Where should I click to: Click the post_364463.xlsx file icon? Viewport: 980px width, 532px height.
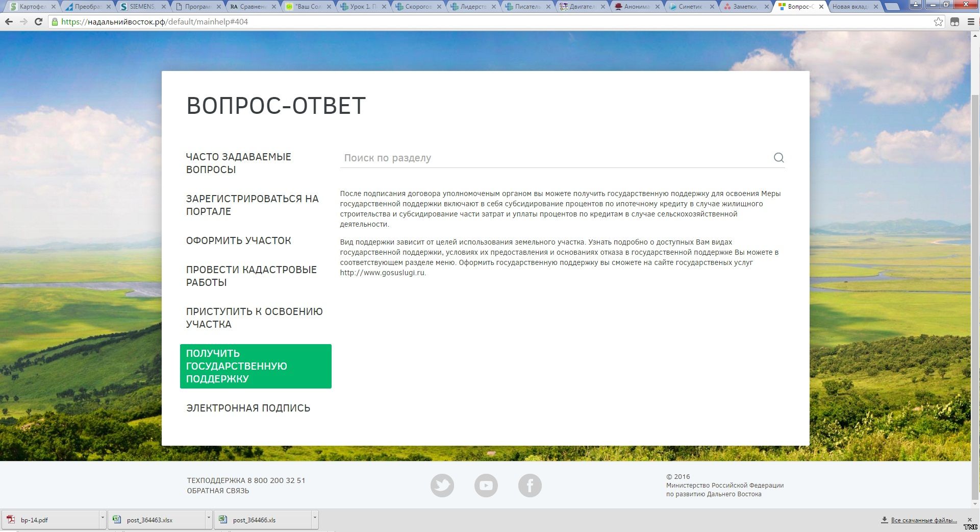tap(117, 520)
